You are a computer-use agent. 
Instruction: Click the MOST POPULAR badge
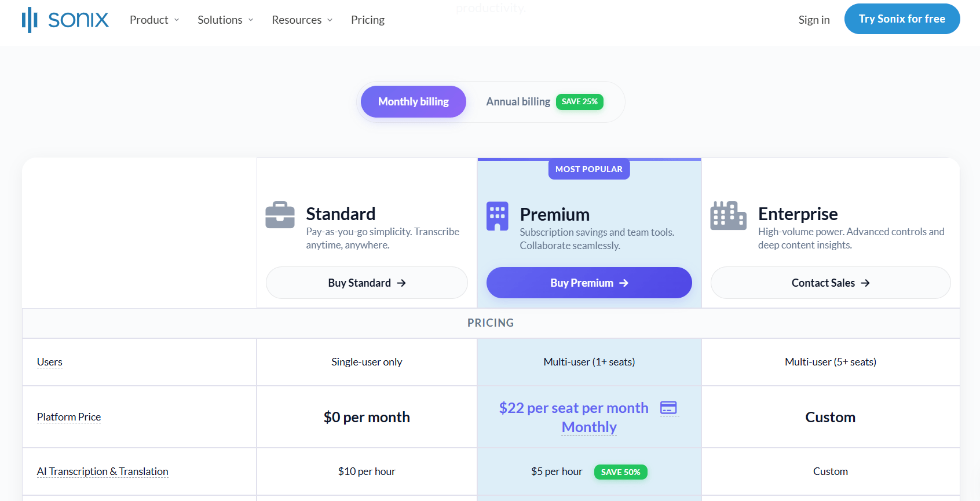click(x=589, y=169)
